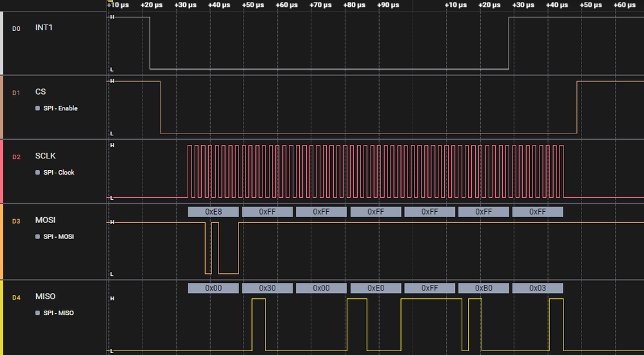Click the SPI - Enable analyzer label
This screenshot has height=355, width=644.
pyautogui.click(x=61, y=108)
